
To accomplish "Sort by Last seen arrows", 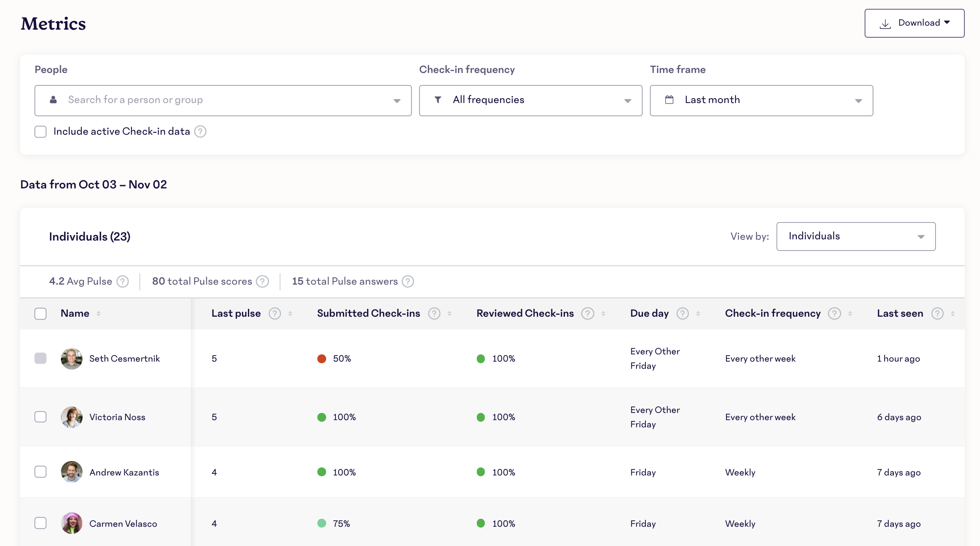I will [x=953, y=313].
